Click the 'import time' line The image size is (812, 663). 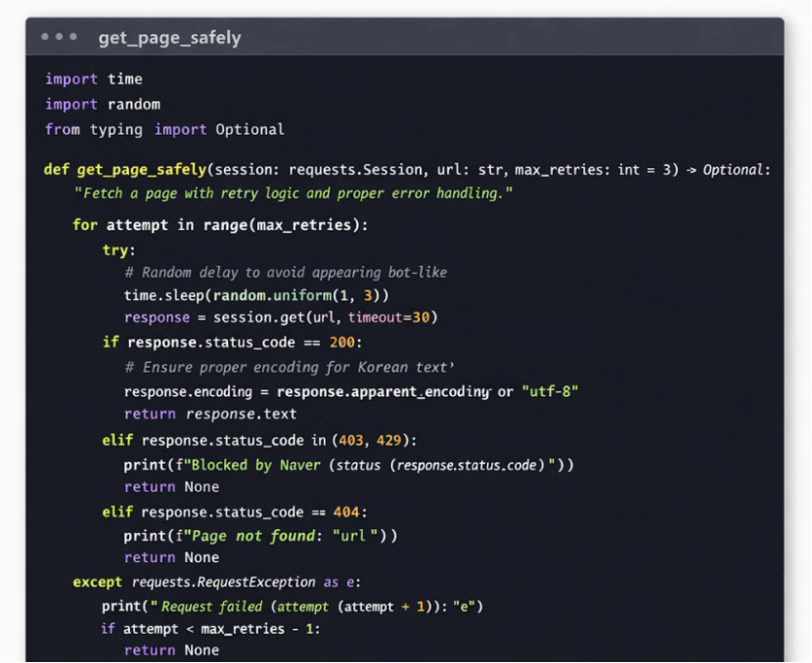pos(93,79)
